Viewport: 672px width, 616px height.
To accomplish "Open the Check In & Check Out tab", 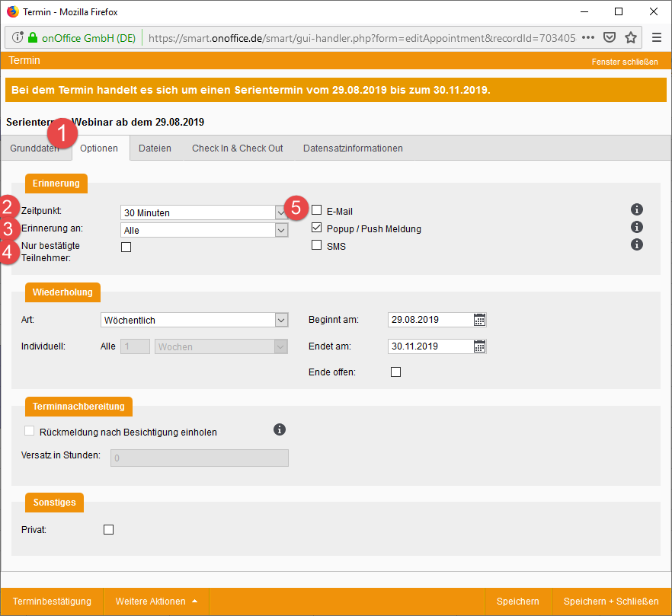I will (x=237, y=148).
